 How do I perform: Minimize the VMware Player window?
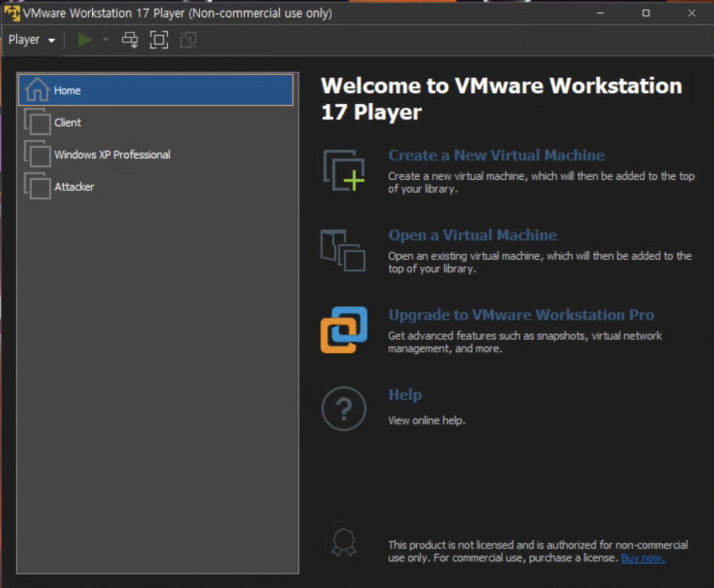click(x=600, y=13)
